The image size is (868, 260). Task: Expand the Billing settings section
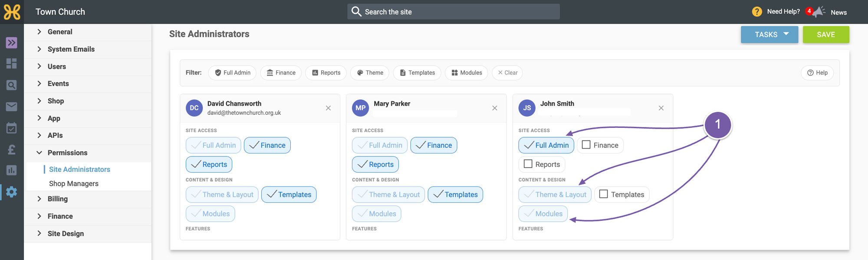[x=88, y=199]
